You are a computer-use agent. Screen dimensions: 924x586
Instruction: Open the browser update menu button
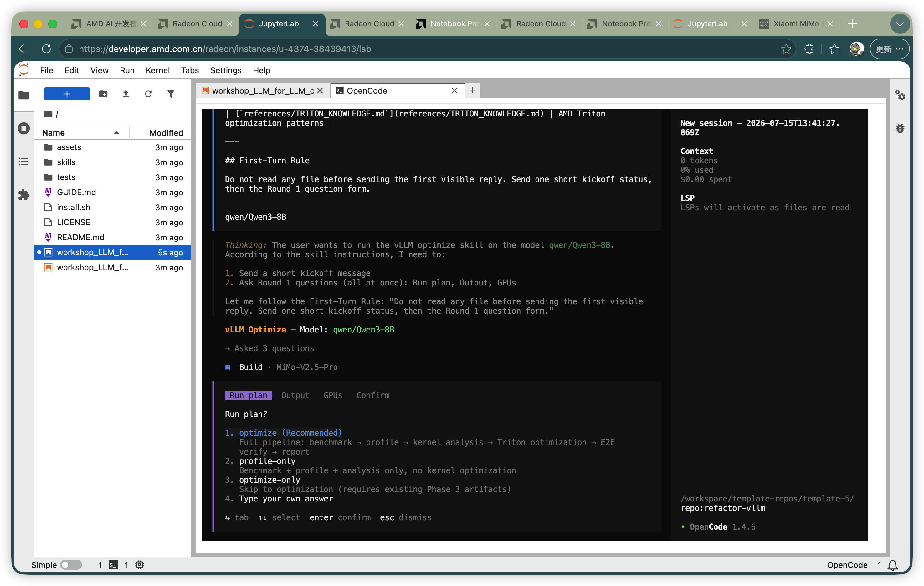click(x=889, y=49)
